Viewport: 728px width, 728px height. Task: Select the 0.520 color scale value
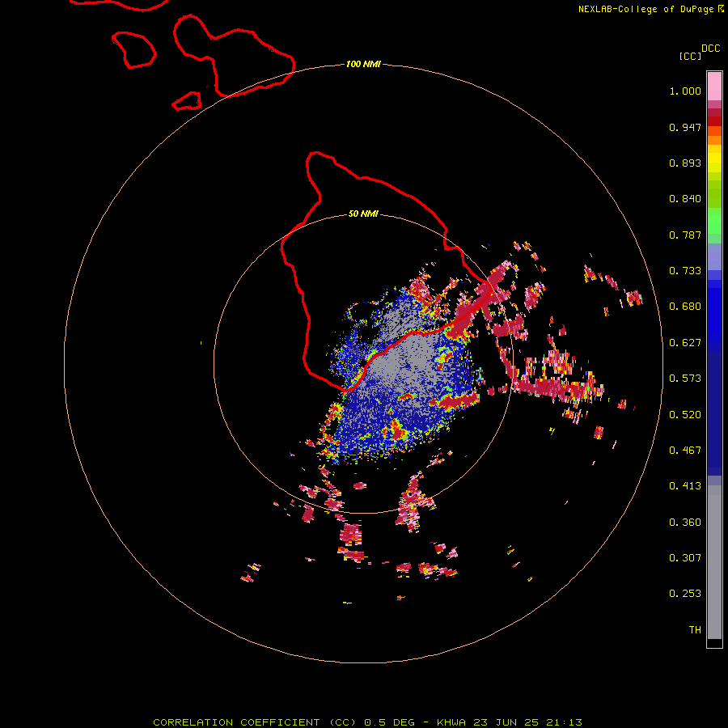coord(685,415)
